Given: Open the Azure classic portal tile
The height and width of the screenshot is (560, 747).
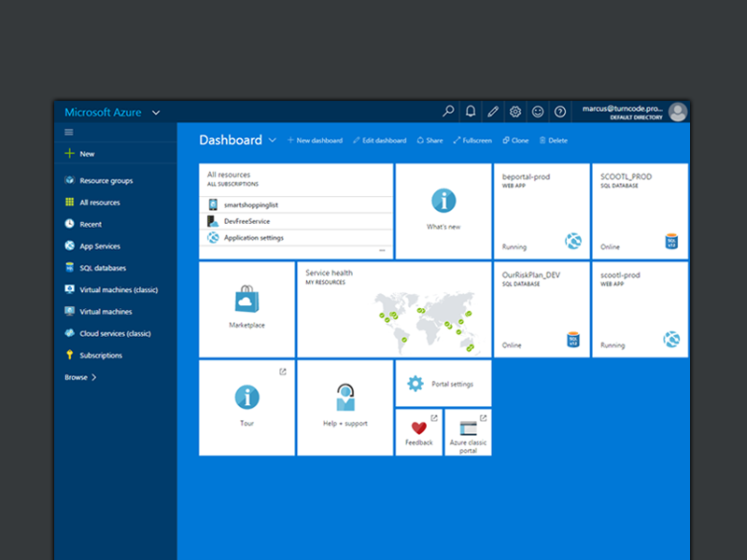Looking at the screenshot, I should pyautogui.click(x=469, y=432).
